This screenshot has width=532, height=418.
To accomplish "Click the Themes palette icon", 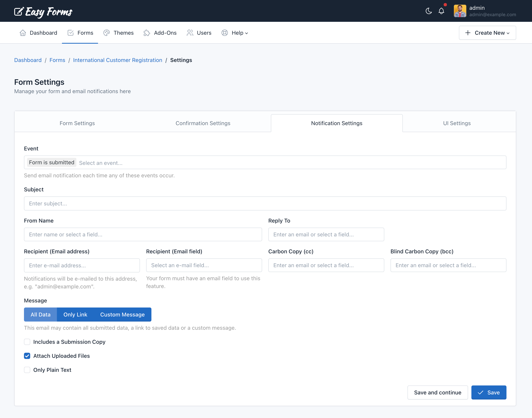I will pyautogui.click(x=106, y=33).
